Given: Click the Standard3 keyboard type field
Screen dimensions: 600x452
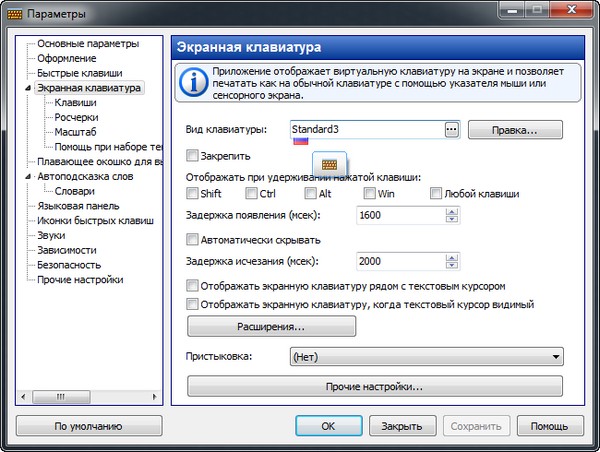Looking at the screenshot, I should point(364,129).
